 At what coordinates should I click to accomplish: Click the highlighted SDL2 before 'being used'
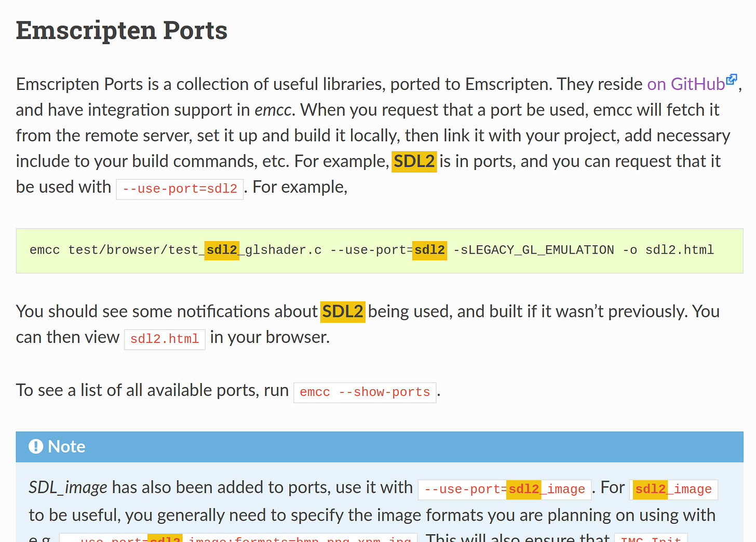point(343,311)
